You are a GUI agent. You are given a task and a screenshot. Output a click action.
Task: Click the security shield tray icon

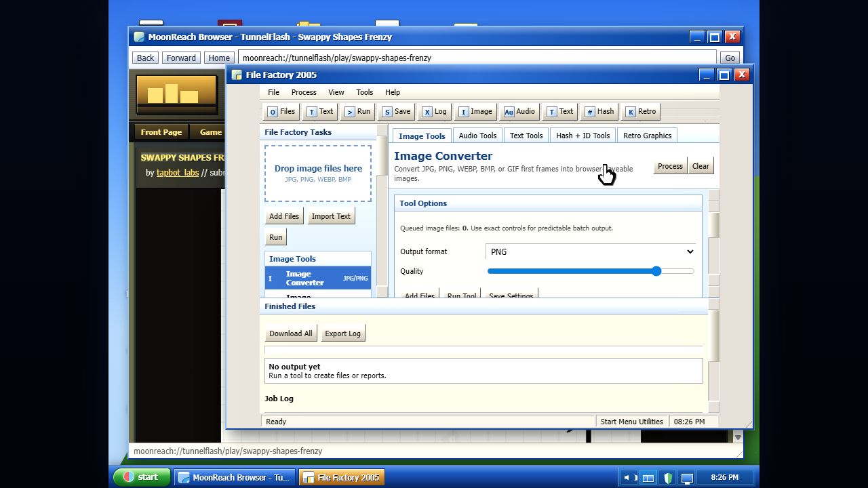pos(668,478)
